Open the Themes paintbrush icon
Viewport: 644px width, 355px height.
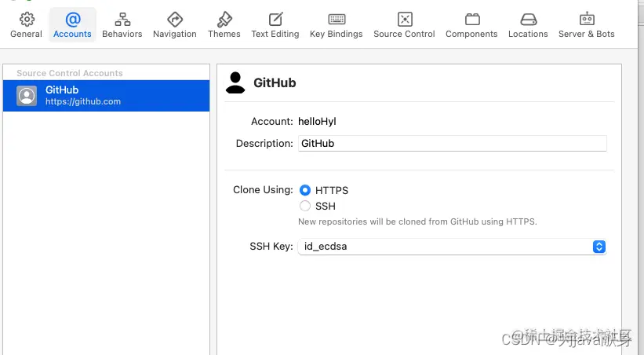tap(224, 20)
